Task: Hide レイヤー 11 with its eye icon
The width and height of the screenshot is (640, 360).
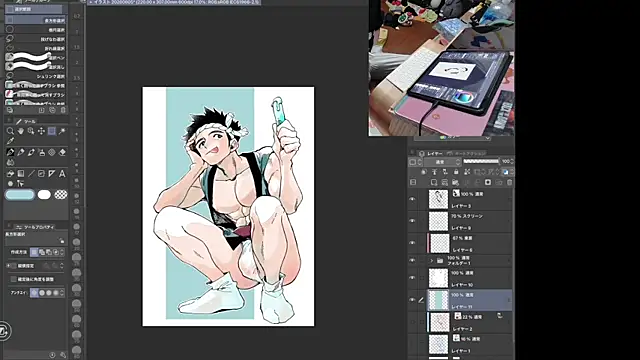Action: (412, 300)
